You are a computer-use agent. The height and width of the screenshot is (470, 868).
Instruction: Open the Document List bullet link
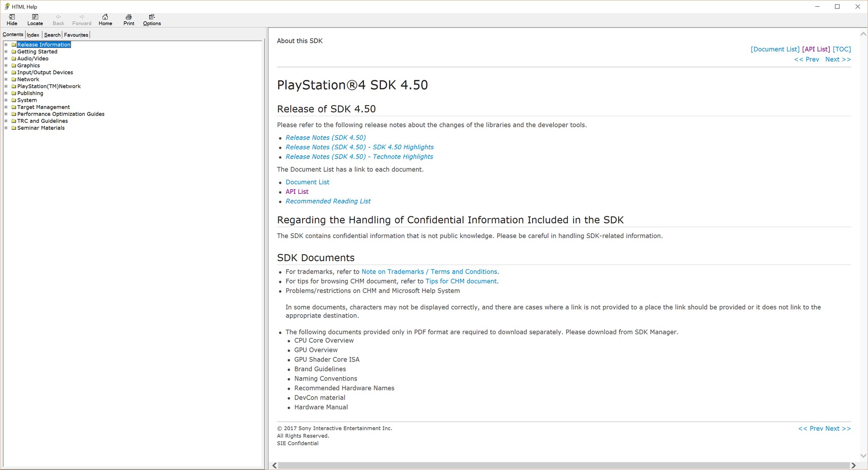click(x=307, y=182)
